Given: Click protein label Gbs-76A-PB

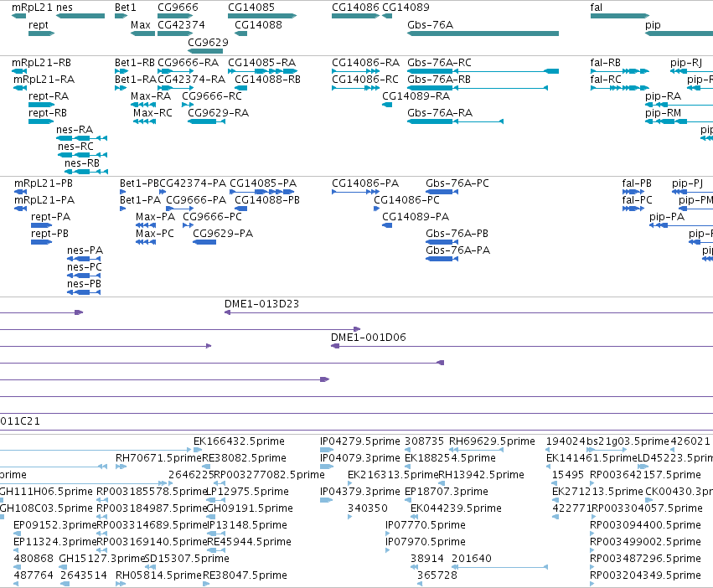Looking at the screenshot, I should (457, 234).
